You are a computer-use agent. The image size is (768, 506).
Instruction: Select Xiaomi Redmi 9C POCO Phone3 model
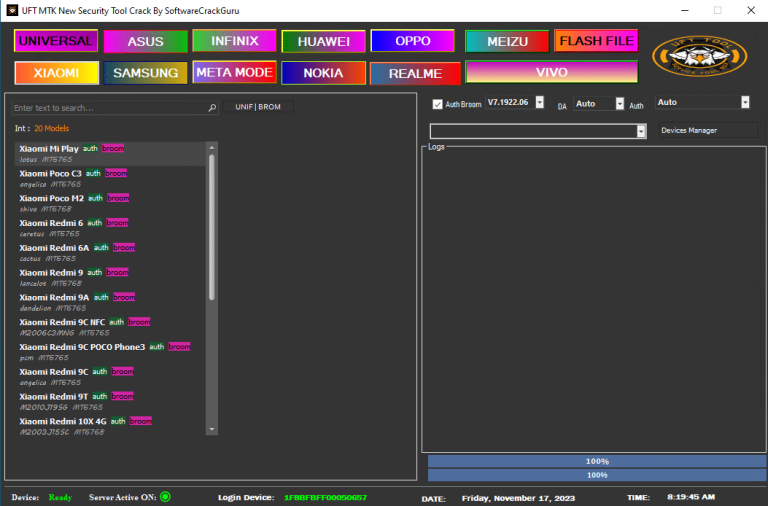click(x=111, y=352)
